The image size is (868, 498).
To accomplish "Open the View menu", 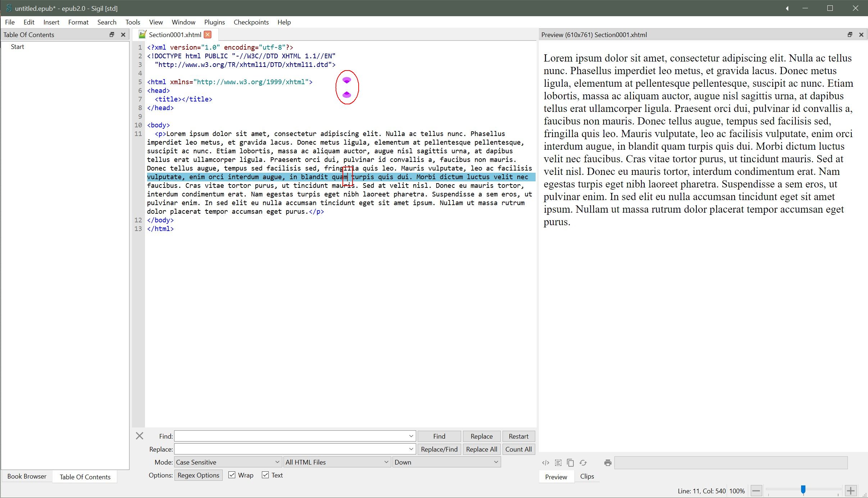I will tap(156, 22).
